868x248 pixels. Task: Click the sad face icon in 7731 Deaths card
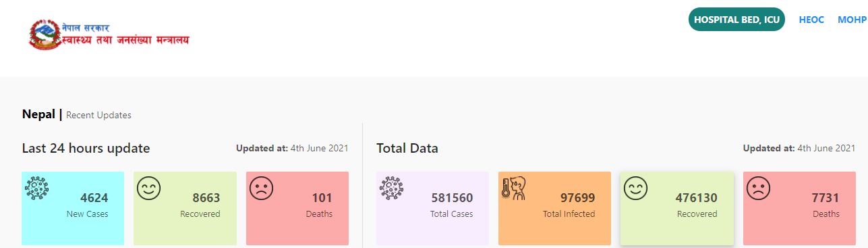pyautogui.click(x=758, y=187)
